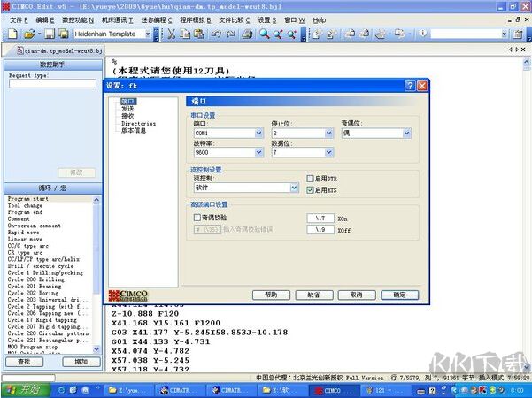
Task: Open the Help menu in menu bar
Action: (319, 19)
